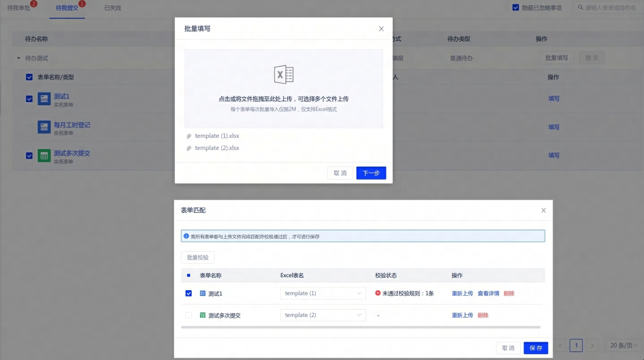Uncheck the 测试1 row in 表单匹配 dialog
The image size is (644, 360).
click(189, 293)
